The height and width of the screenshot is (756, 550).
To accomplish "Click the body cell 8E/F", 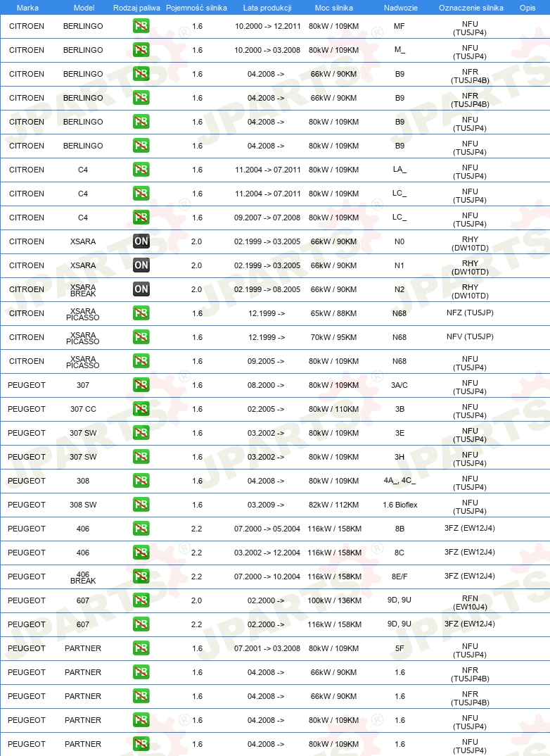I will pyautogui.click(x=399, y=577).
